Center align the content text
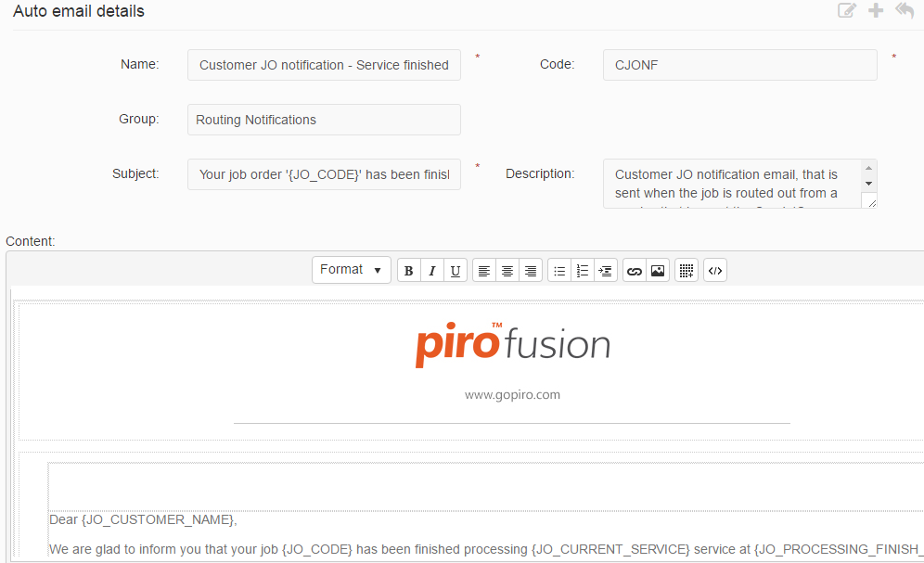 (507, 271)
